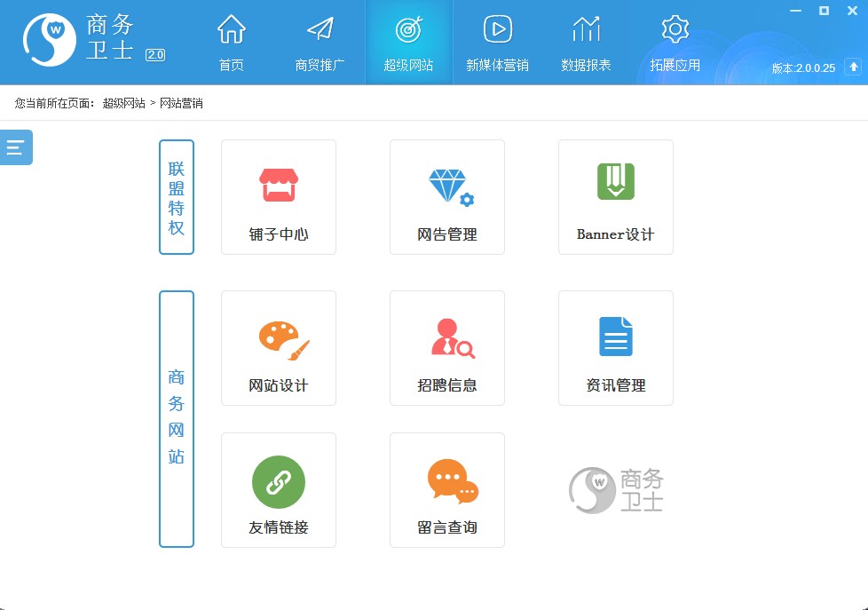Go to the 首页 tab
Image resolution: width=868 pixels, height=610 pixels.
(231, 43)
